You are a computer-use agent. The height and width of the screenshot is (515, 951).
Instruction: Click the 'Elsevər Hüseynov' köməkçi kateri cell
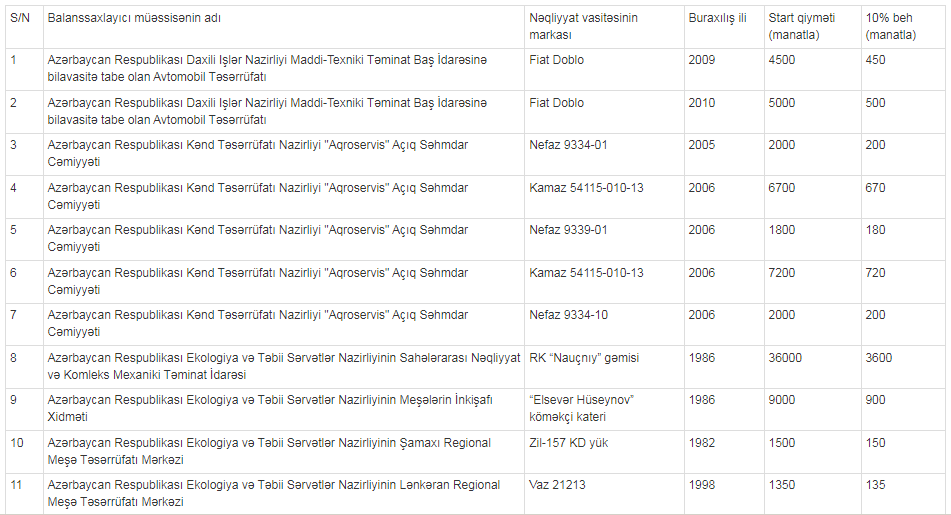[x=604, y=409]
